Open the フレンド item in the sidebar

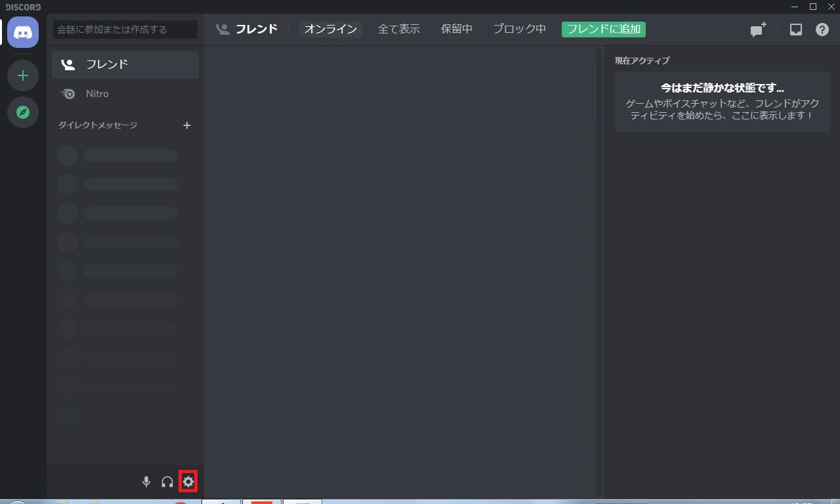[125, 65]
